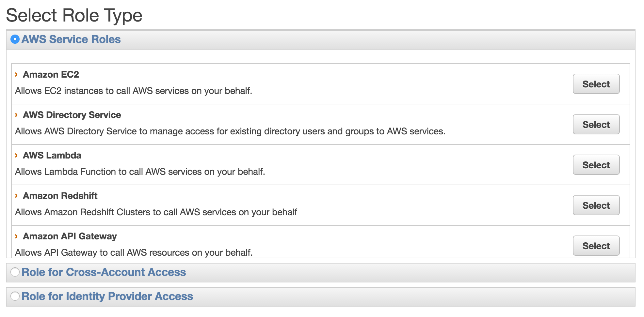Expand the Amazon Redshift chevron
644x317 pixels.
(16, 196)
